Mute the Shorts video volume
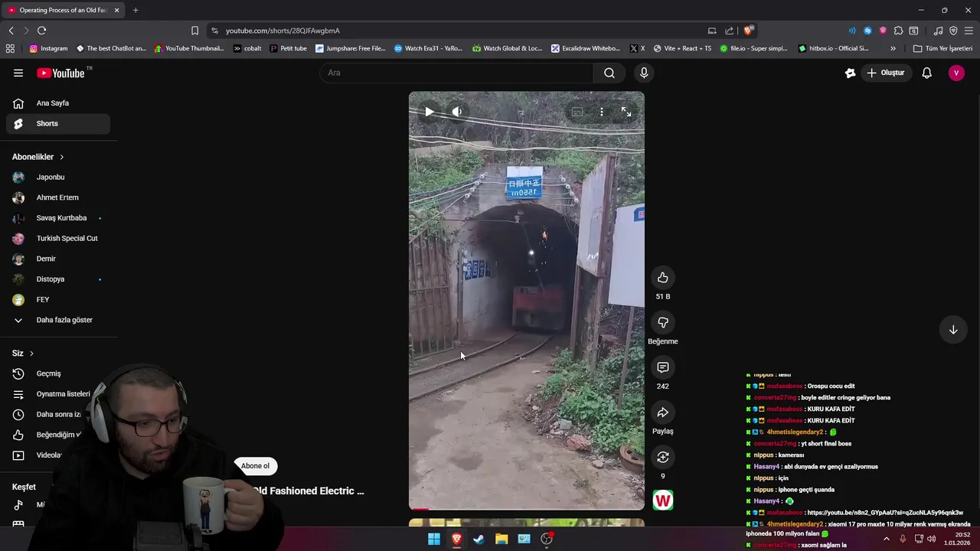Image resolution: width=980 pixels, height=551 pixels. (x=457, y=112)
